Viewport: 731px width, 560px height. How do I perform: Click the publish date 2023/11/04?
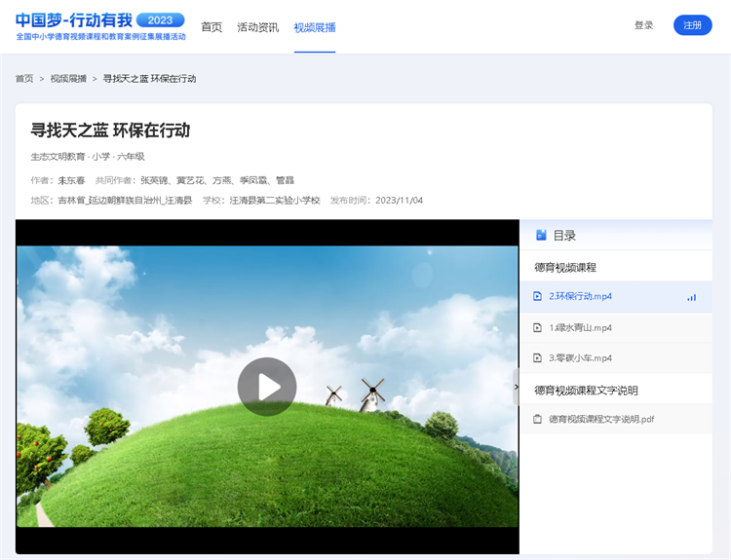[399, 201]
